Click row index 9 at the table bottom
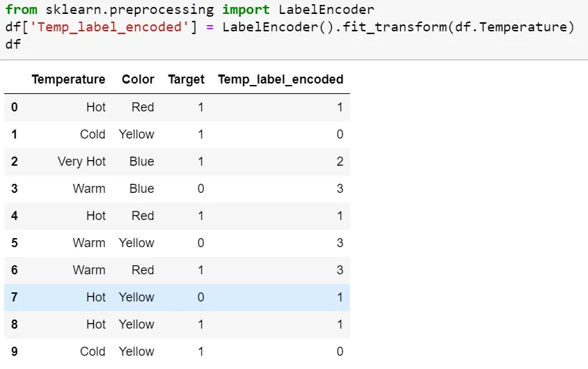The width and height of the screenshot is (588, 369). 15,352
